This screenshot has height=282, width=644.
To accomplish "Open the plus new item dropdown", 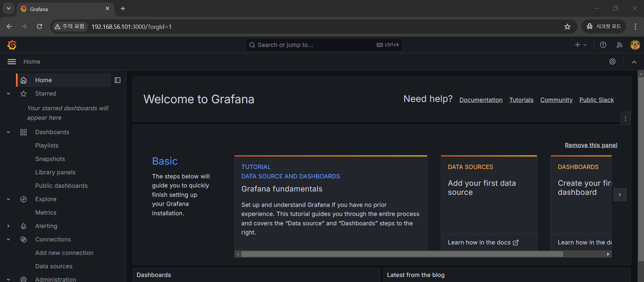I will pyautogui.click(x=581, y=45).
